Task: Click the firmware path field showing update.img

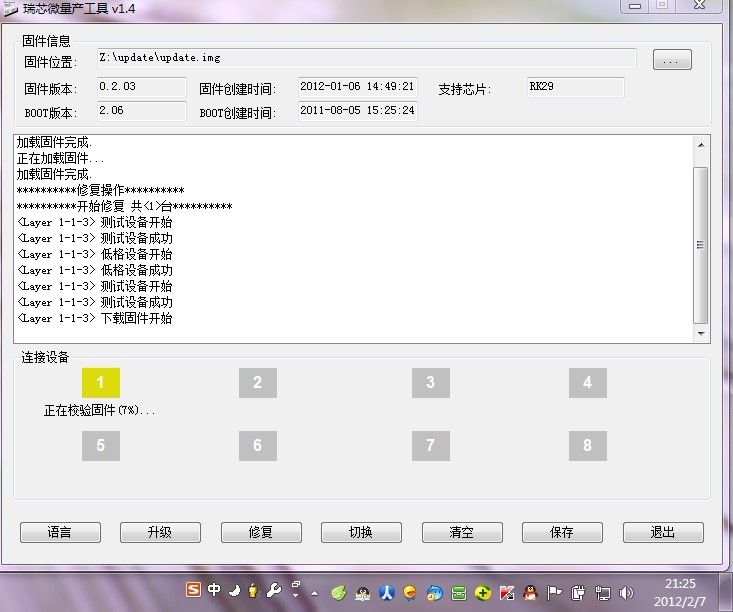Action: point(366,58)
